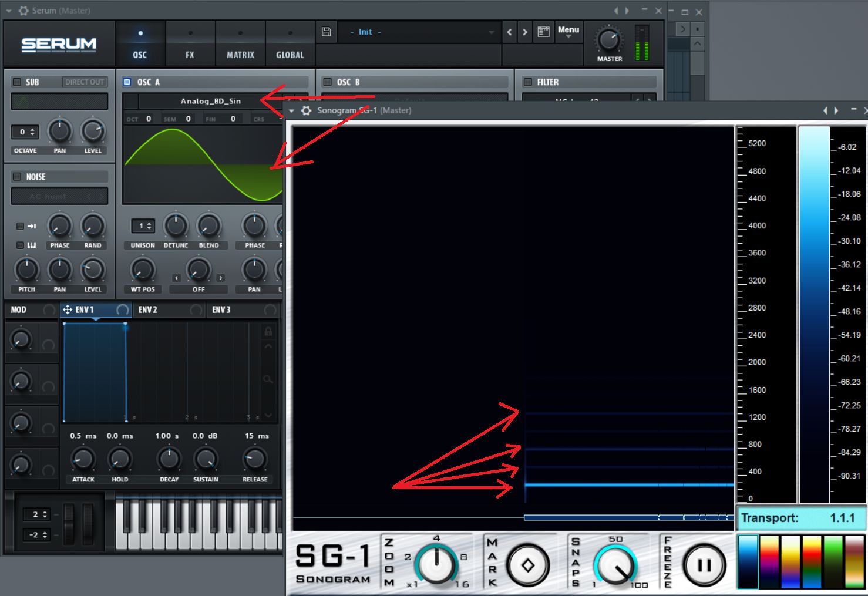868x596 pixels.
Task: Open Serum's preset browser list icon
Action: click(x=543, y=32)
